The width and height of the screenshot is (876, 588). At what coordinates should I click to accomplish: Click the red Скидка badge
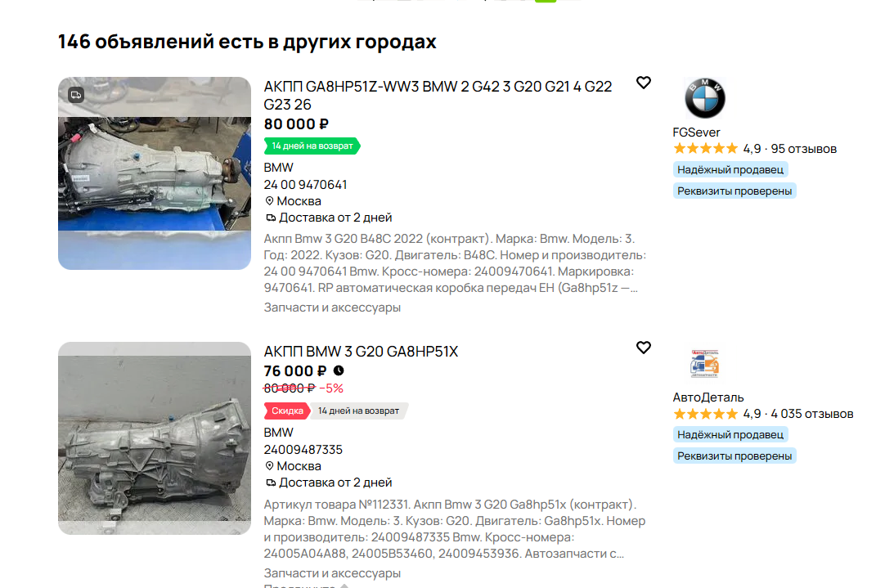(287, 411)
